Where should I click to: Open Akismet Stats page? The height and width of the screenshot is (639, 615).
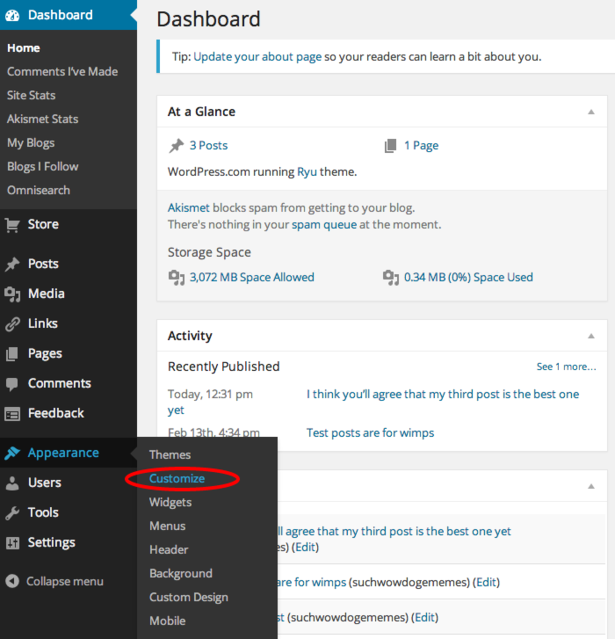[42, 119]
